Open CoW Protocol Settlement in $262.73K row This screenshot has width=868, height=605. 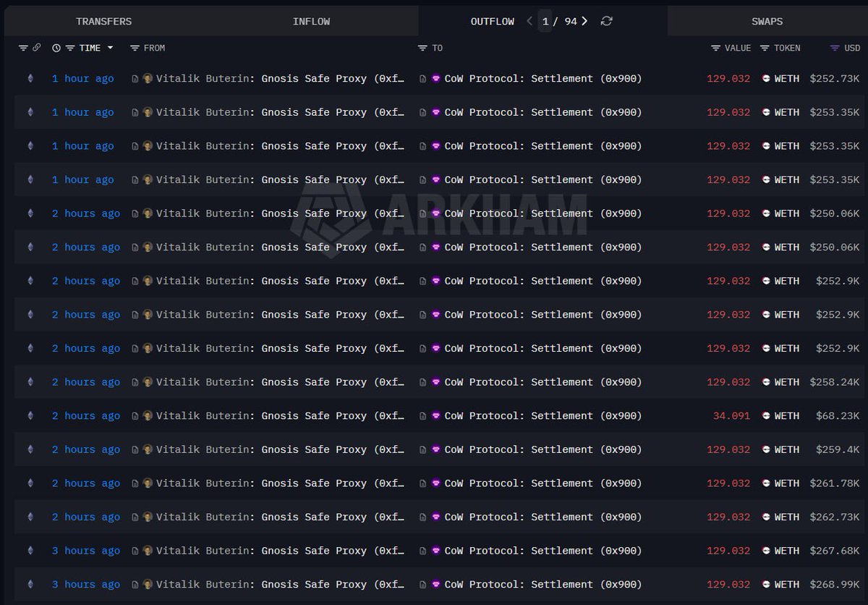tap(543, 517)
